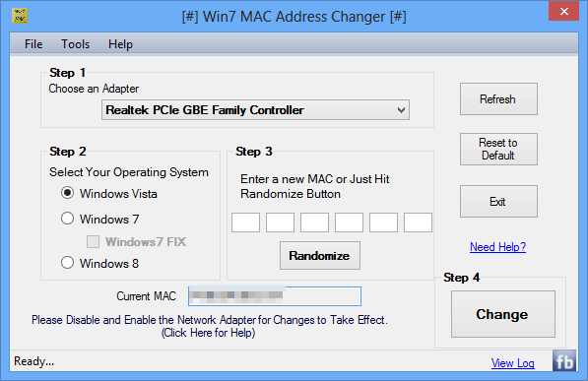Viewport: 588px width, 381px height.
Task: Select the Windows Vista radio button
Action: [68, 193]
